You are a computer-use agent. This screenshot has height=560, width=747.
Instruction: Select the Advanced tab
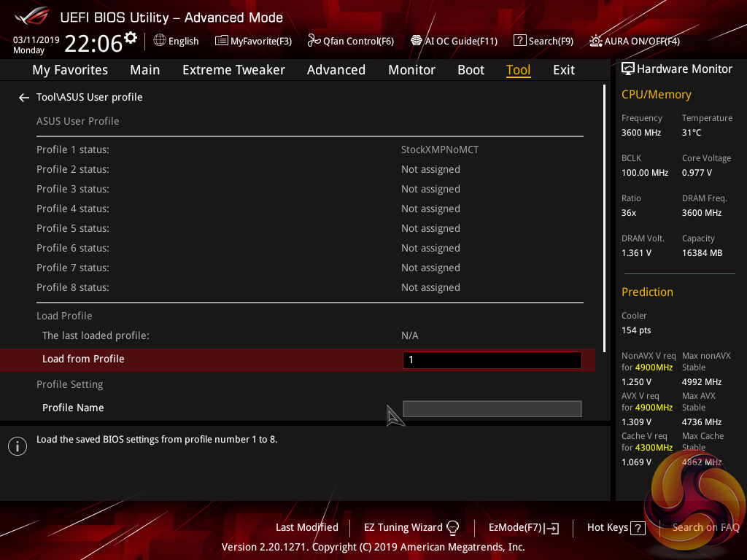point(336,70)
